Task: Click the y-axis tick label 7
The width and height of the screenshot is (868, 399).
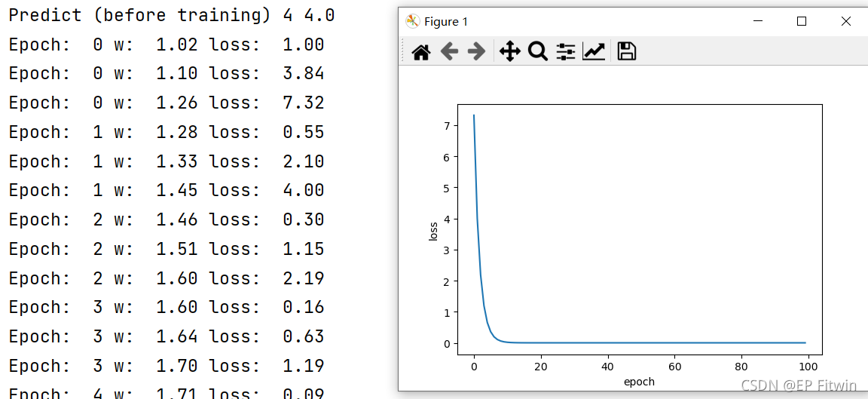Action: pyautogui.click(x=446, y=126)
